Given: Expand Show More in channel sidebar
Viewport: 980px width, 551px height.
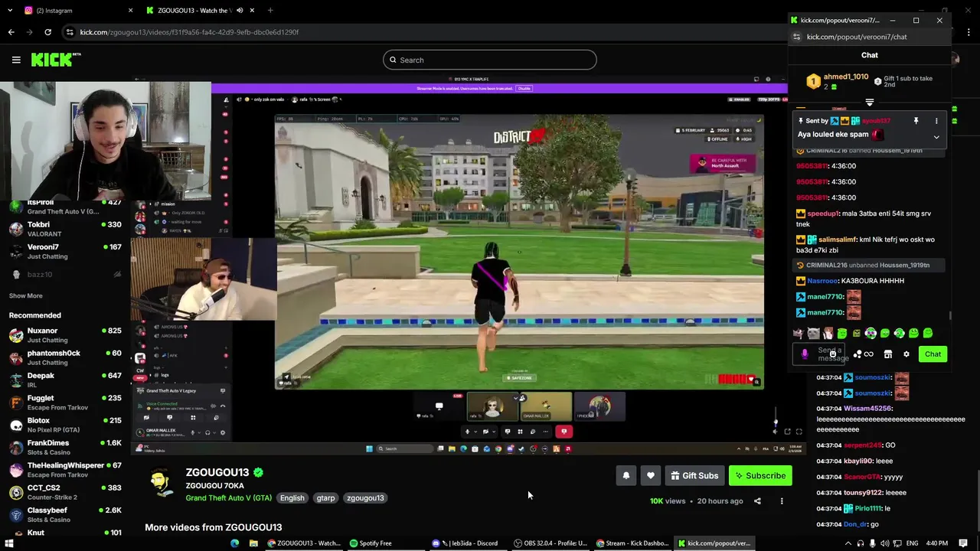Looking at the screenshot, I should (x=25, y=295).
